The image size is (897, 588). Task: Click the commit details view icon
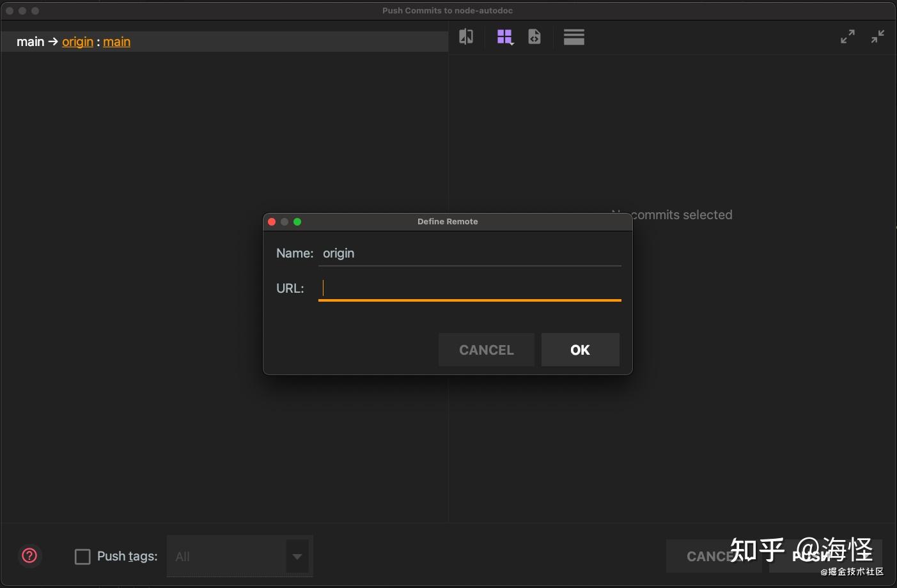tap(573, 36)
